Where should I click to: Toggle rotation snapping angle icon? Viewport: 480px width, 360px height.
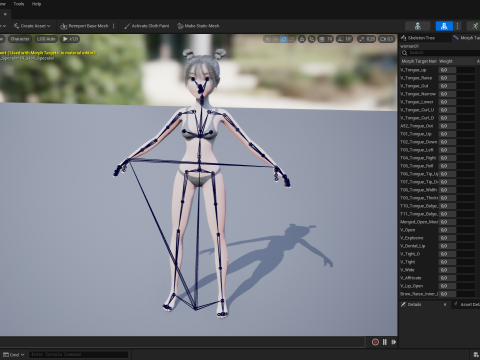click(340, 39)
